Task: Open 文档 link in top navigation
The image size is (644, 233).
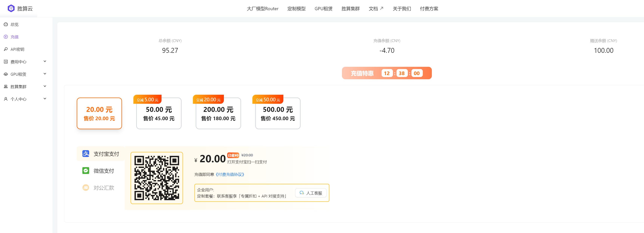Action: 373,9
